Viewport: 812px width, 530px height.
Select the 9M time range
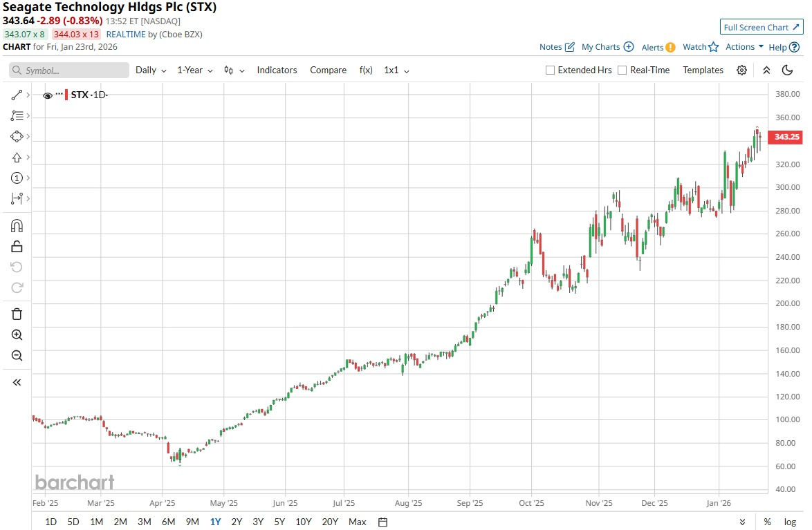[192, 522]
